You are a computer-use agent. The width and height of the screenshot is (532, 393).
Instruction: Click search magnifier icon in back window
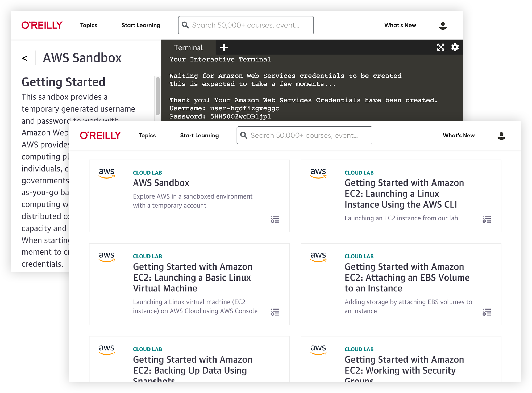[185, 25]
